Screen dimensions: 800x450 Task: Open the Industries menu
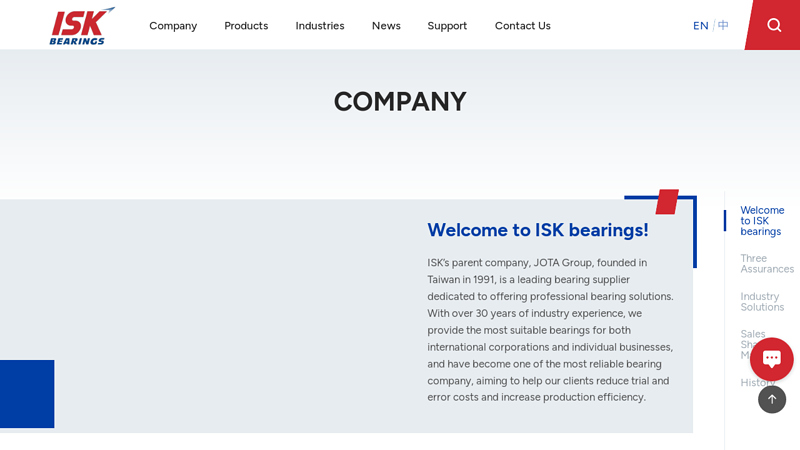pos(320,26)
